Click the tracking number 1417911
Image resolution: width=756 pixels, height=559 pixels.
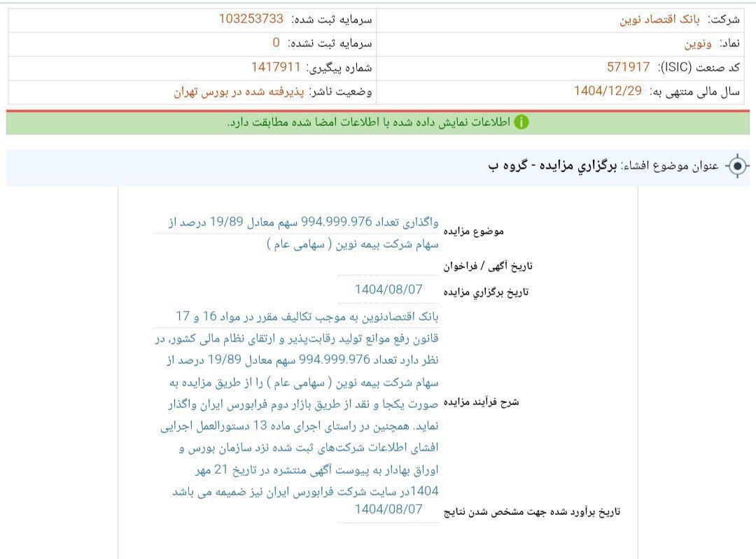[x=276, y=67]
